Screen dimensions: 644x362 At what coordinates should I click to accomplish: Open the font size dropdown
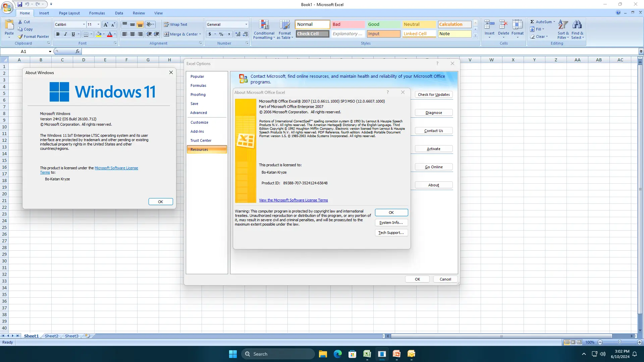98,24
